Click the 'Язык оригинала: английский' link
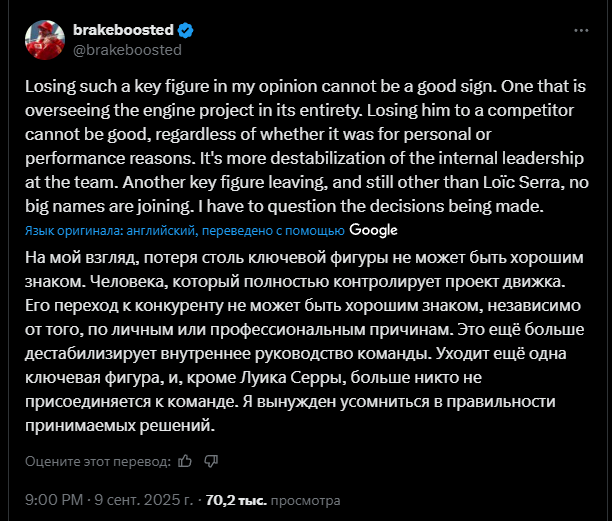Screen dimensions: 612x521 108,231
